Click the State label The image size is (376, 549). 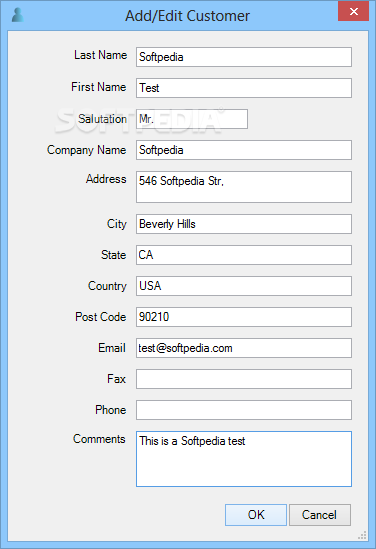pyautogui.click(x=113, y=255)
